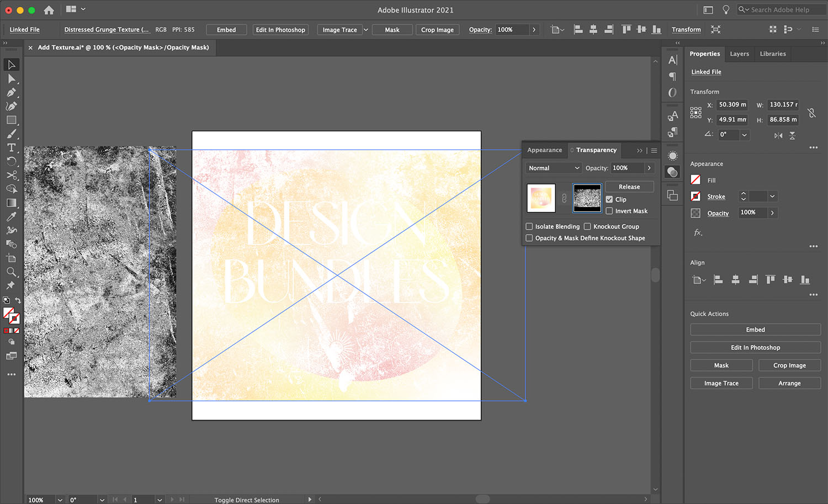This screenshot has height=504, width=828.
Task: Click the Crop Image quick action button
Action: (789, 365)
